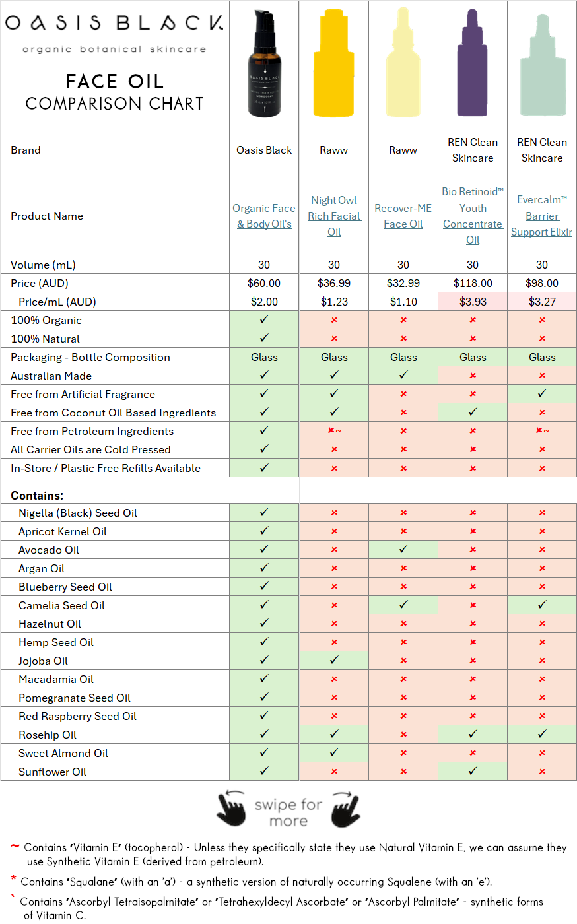This screenshot has height=924, width=577.
Task: Click Oasis Black's 100% Organic checkmark
Action: [x=264, y=319]
